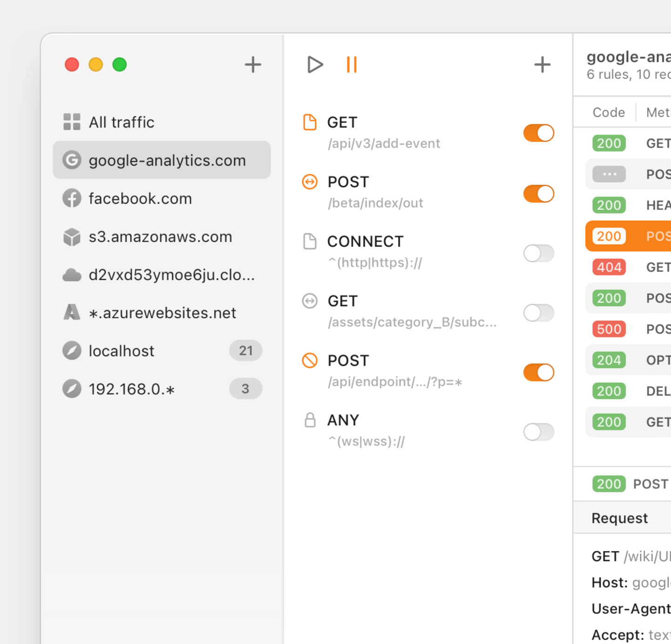This screenshot has width=671, height=644.
Task: Enable the GET /assets/category_B rule toggle
Action: point(538,313)
